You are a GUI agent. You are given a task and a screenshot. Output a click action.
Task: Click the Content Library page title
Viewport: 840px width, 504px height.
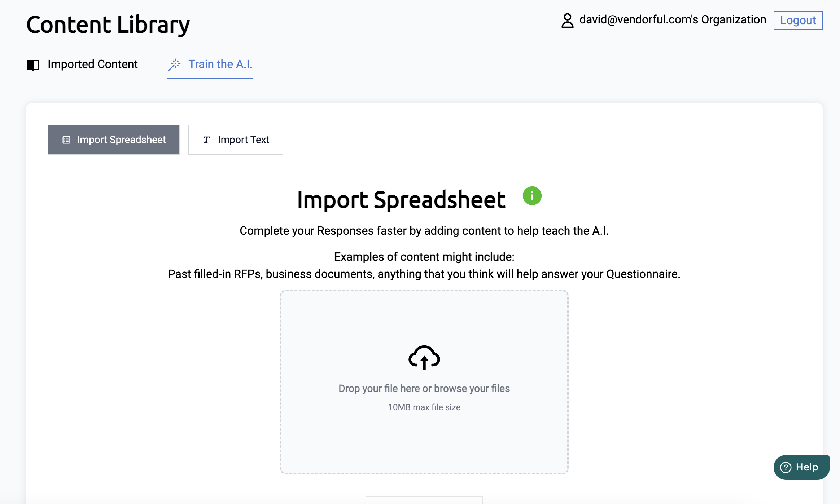tap(108, 25)
